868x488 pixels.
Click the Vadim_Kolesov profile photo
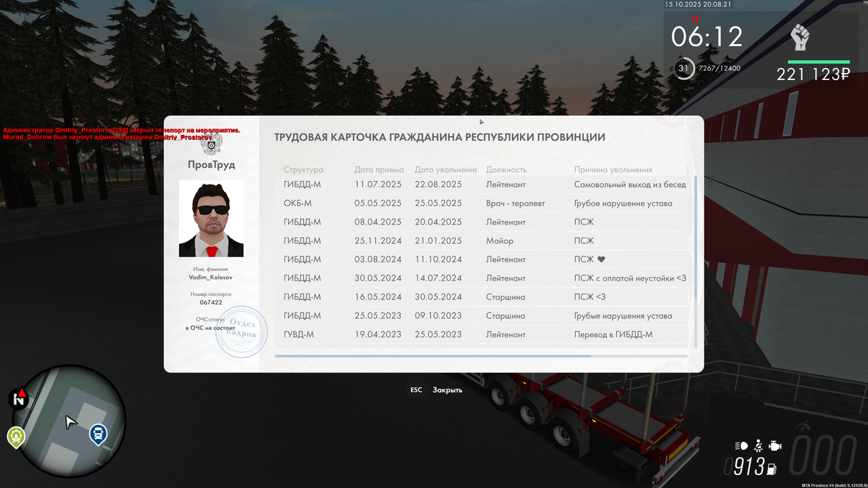point(211,218)
